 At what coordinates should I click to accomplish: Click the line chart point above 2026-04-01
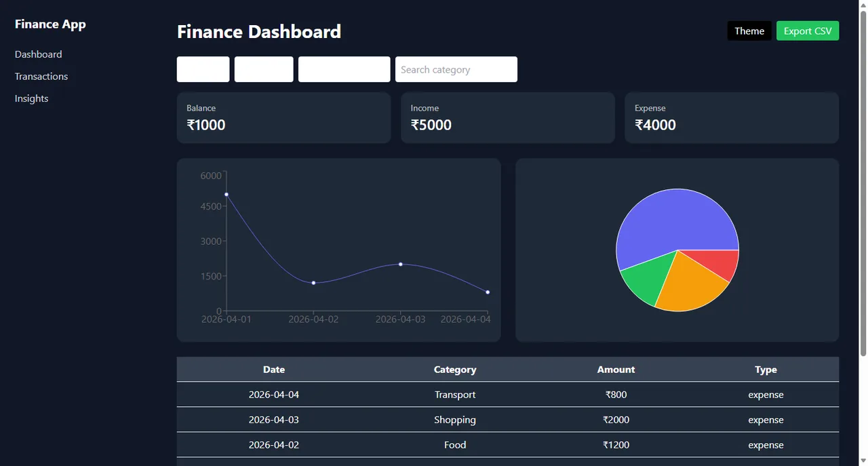click(226, 195)
